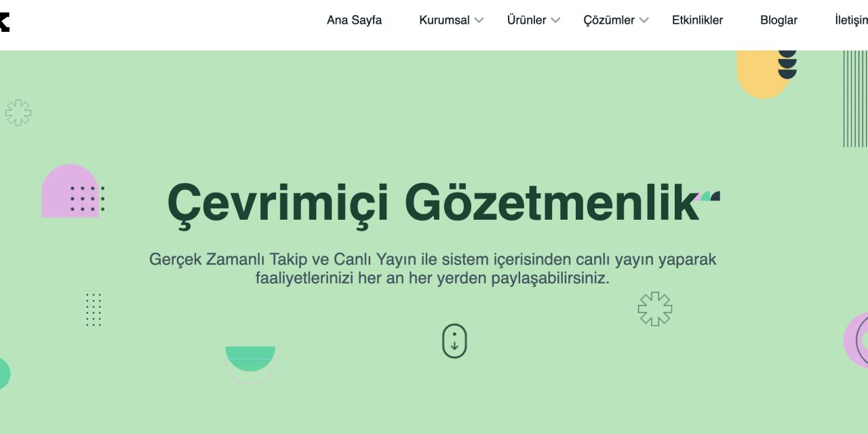Click the scroll-down mouse indicator icon

[454, 341]
